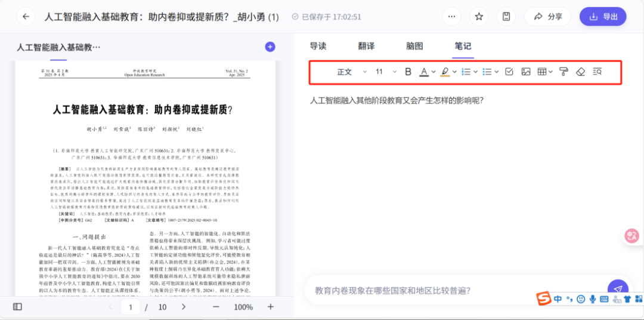Click the 100% zoom level
The image size is (644, 320).
[x=243, y=307]
